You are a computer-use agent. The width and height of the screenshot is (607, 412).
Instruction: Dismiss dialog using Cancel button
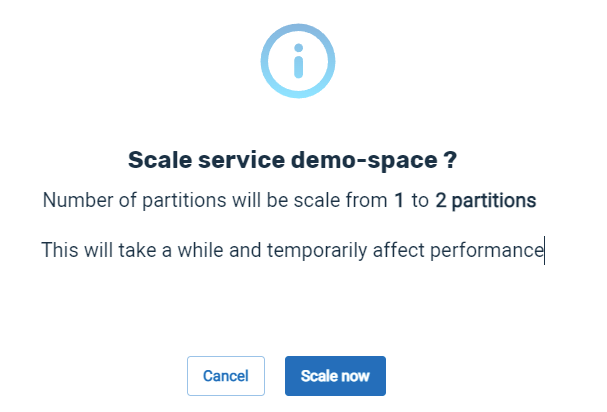(226, 376)
